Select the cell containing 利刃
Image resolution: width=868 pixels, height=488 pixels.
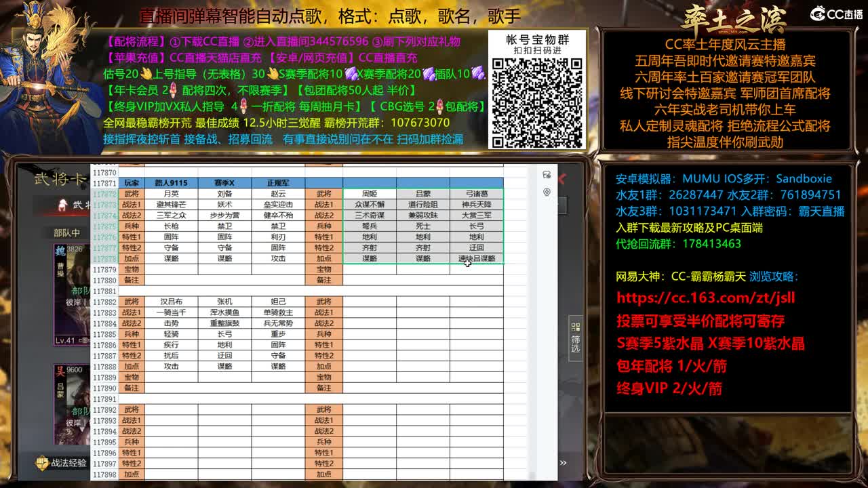pyautogui.click(x=278, y=237)
